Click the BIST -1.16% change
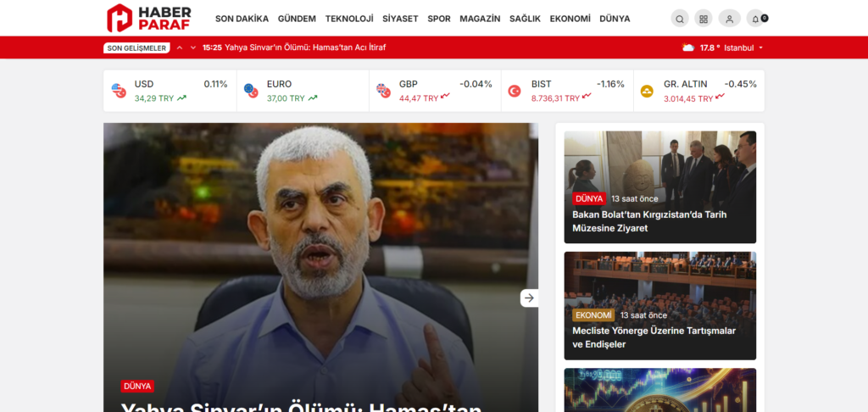Screen dimensions: 868x412 pos(610,84)
